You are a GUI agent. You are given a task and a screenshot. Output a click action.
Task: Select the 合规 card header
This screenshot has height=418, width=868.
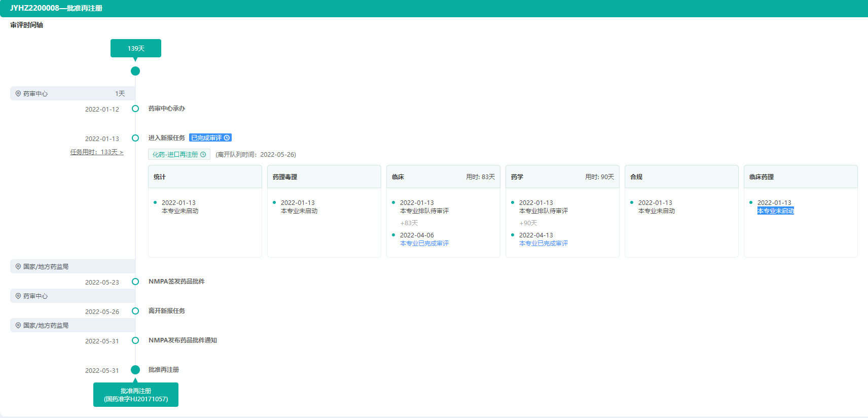click(x=681, y=177)
